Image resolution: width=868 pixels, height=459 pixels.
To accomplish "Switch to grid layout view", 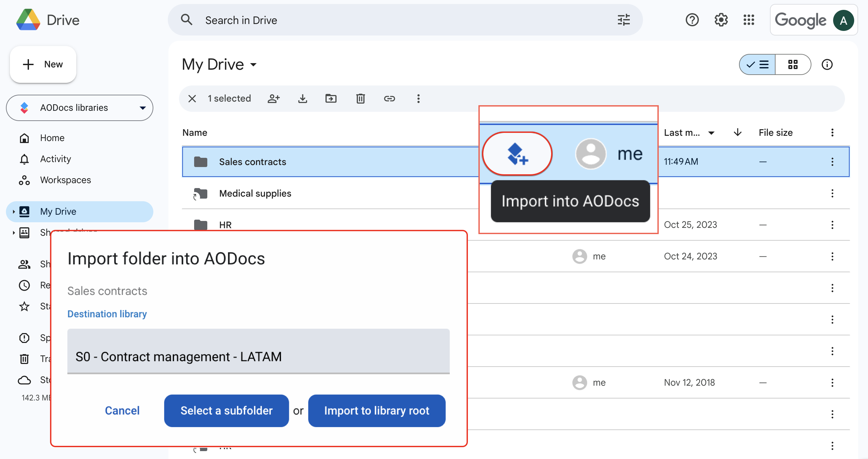I will [793, 64].
